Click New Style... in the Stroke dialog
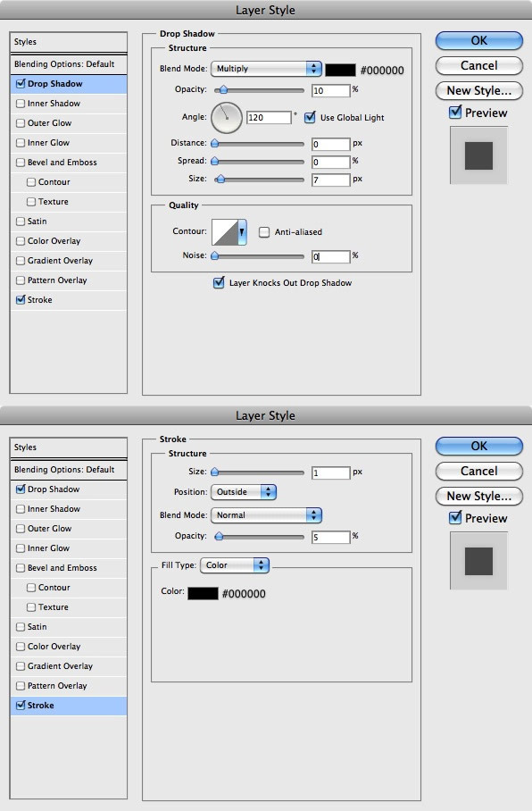The height and width of the screenshot is (811, 532). 478,496
